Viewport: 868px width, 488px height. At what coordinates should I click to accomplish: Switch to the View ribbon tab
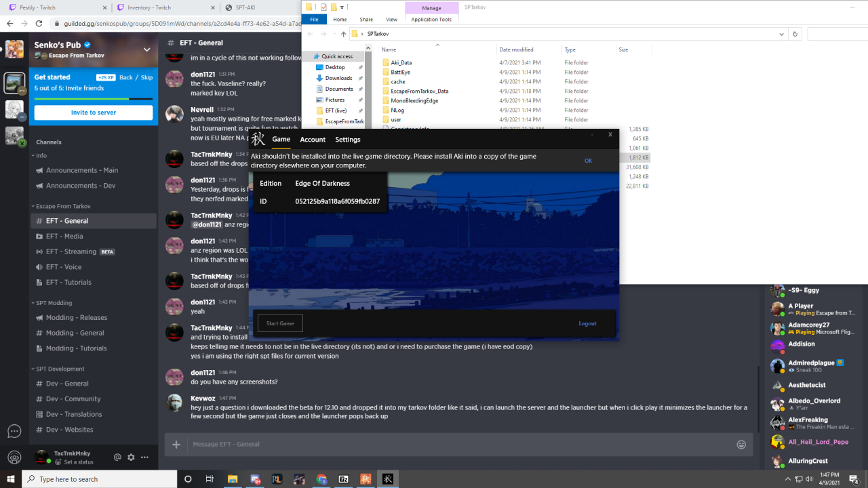pos(391,19)
